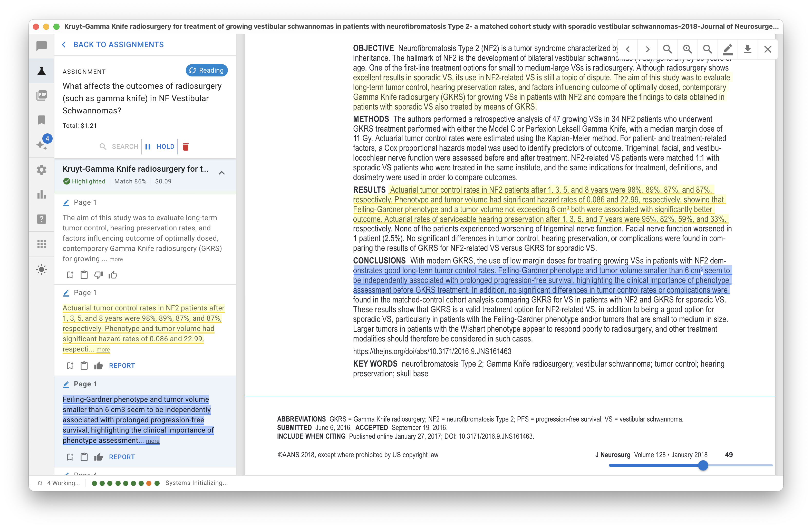Adjust the blue page slider handle
Image resolution: width=812 pixels, height=529 pixels.
pos(703,465)
